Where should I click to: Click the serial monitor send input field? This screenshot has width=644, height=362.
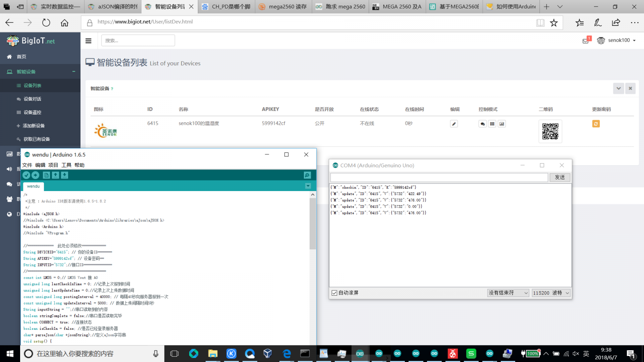[439, 177]
